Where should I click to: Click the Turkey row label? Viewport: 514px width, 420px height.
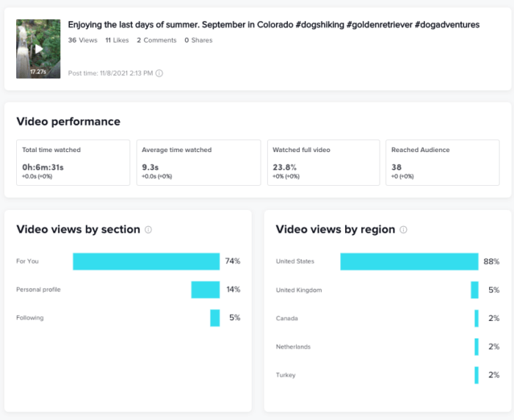pyautogui.click(x=286, y=374)
